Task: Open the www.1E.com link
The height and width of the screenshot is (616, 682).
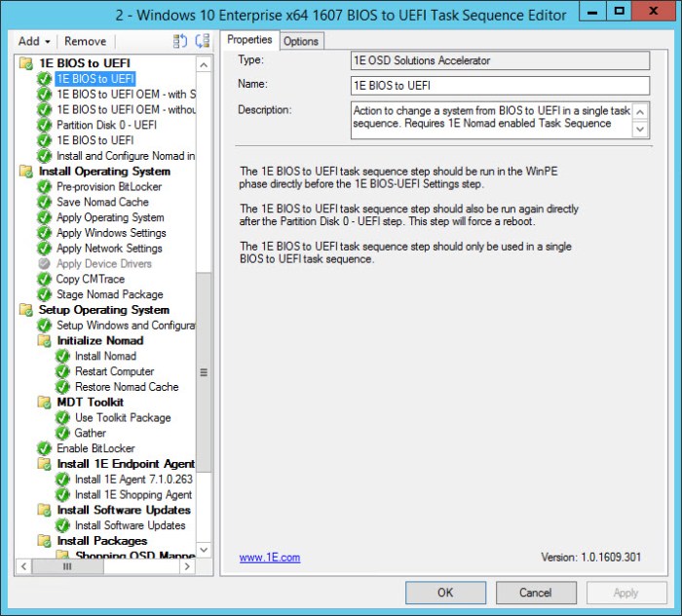Action: [270, 558]
